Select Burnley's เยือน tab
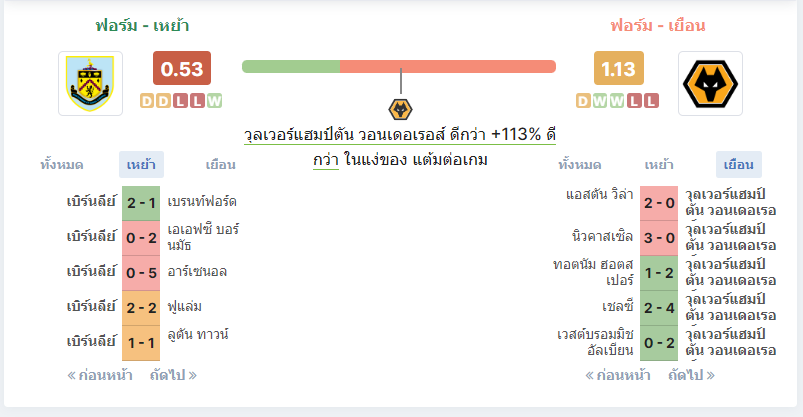 [x=220, y=165]
